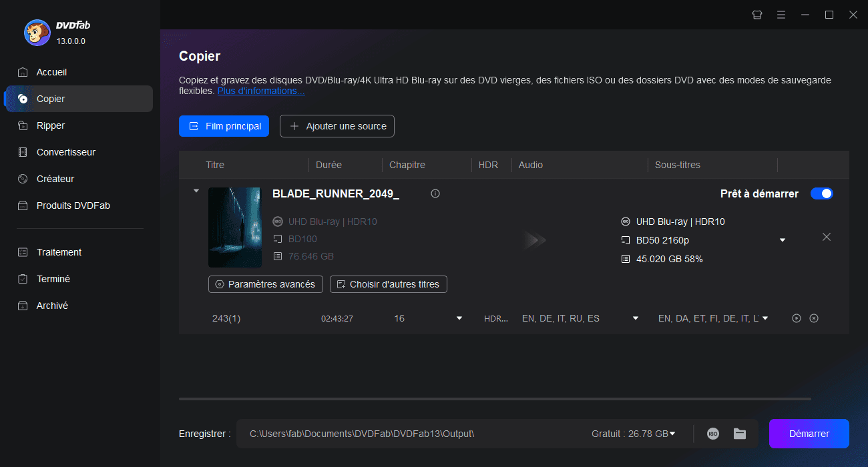Follow the 'Plus d'informations...' link
This screenshot has height=467, width=868.
coord(261,91)
